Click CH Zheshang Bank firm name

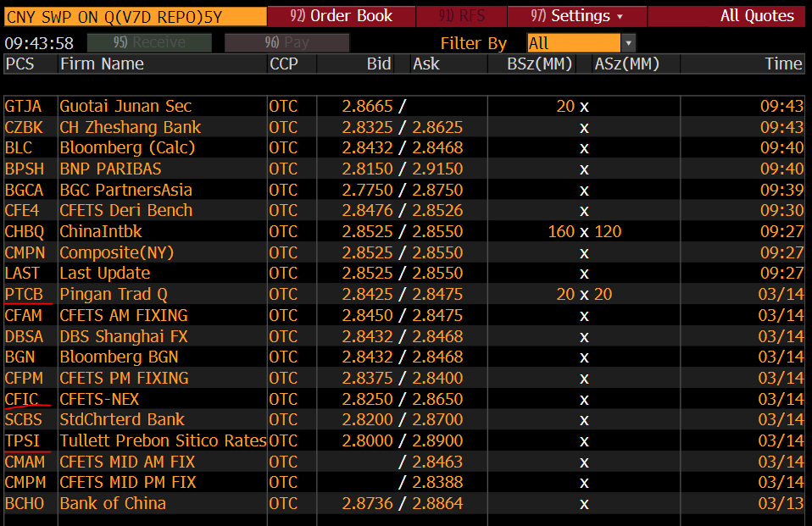(x=131, y=127)
